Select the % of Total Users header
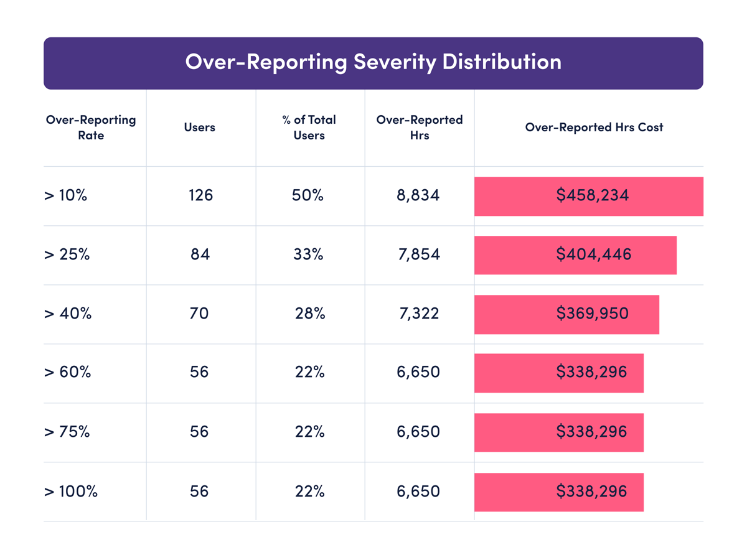Viewport: 747px width, 560px height. (x=309, y=128)
